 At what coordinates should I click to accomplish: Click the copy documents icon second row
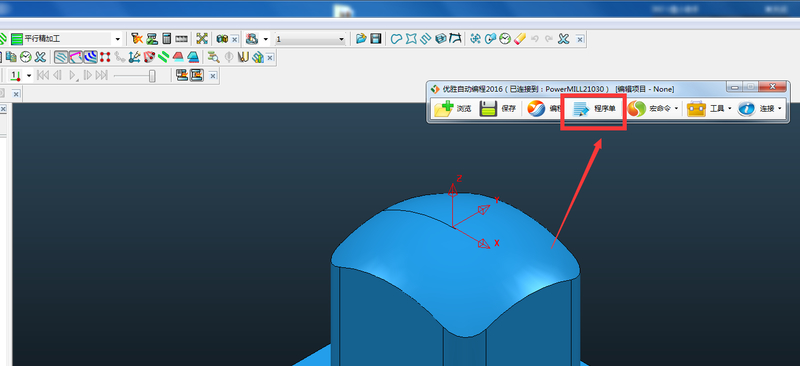pos(11,57)
